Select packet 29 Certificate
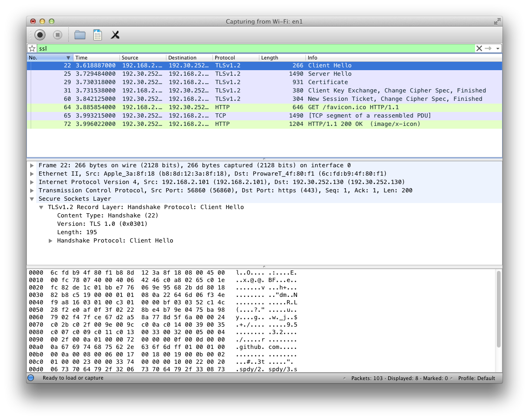Viewport: 529px width, 420px height. tap(264, 82)
